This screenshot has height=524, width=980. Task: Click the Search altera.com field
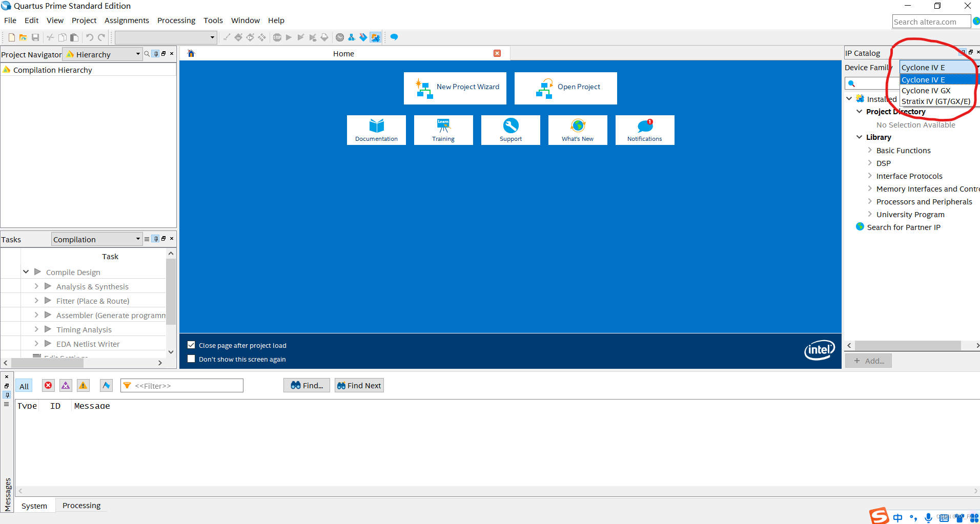click(931, 22)
